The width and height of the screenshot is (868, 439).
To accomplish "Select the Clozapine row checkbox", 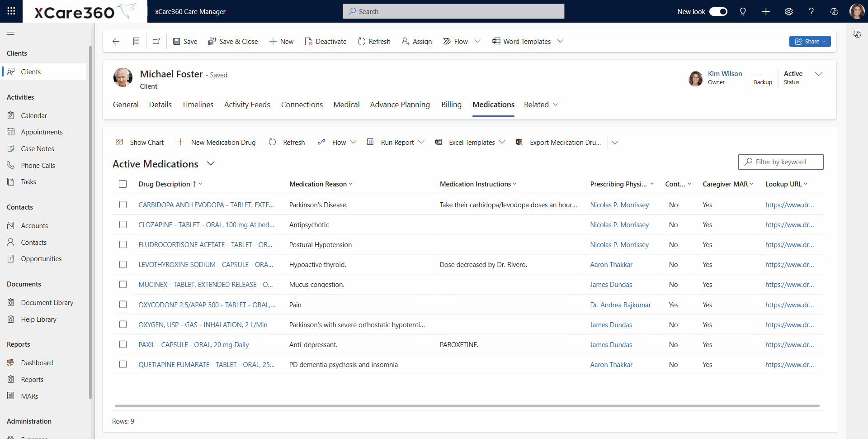I will coord(123,224).
